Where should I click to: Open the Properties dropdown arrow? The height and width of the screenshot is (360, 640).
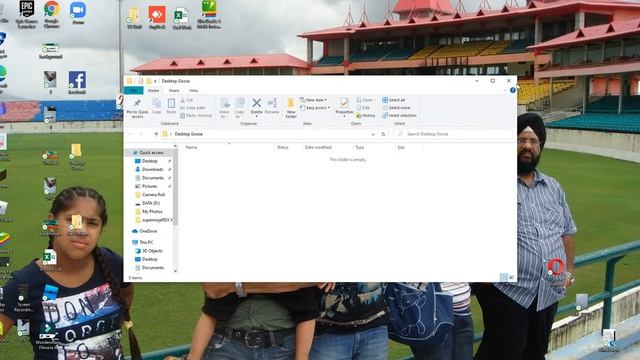[344, 117]
